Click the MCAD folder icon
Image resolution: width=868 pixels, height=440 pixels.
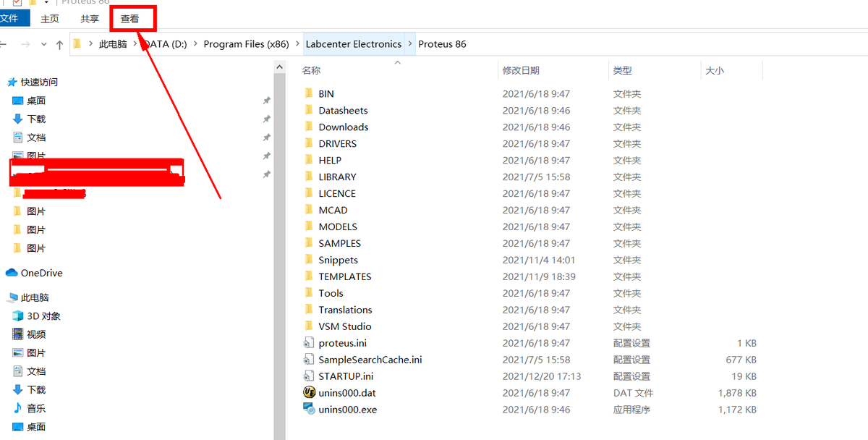(x=309, y=211)
